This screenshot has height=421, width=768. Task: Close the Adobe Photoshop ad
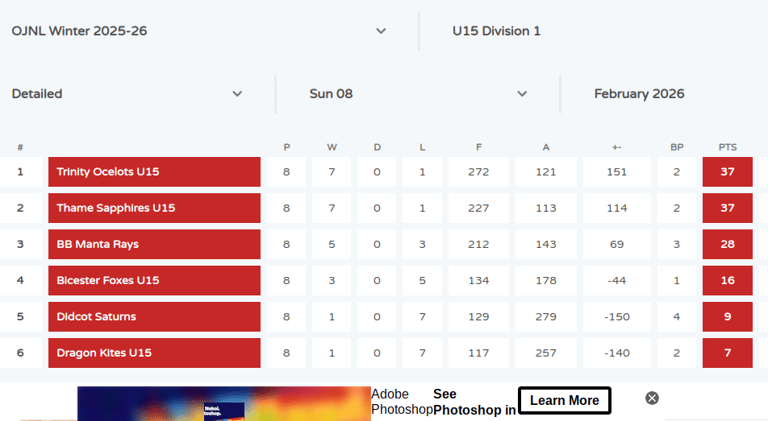[x=652, y=398]
